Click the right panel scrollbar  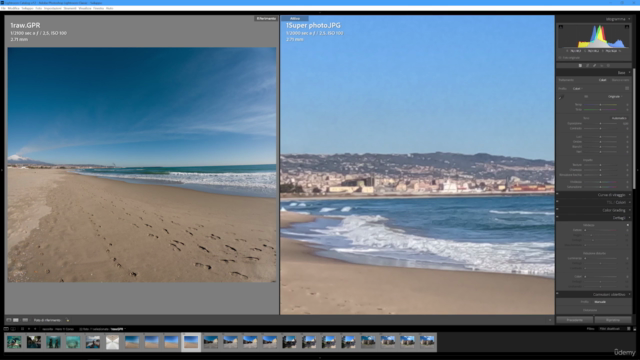tap(634, 129)
